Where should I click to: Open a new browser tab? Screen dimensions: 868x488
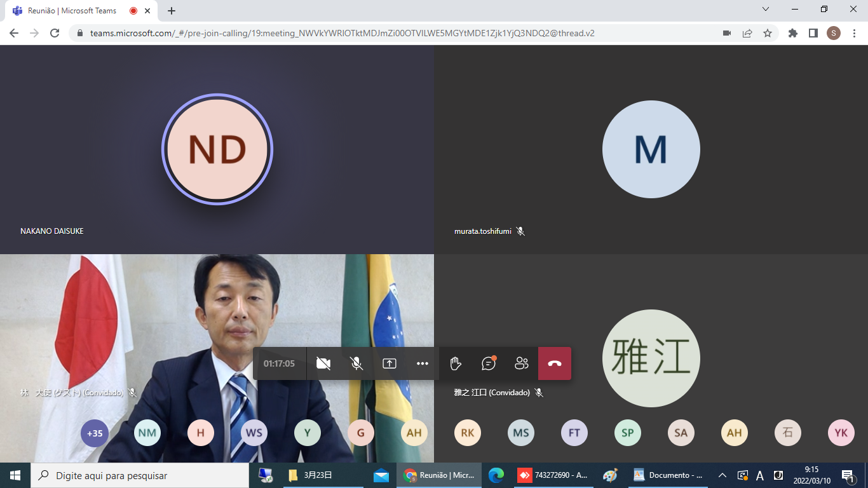(172, 11)
